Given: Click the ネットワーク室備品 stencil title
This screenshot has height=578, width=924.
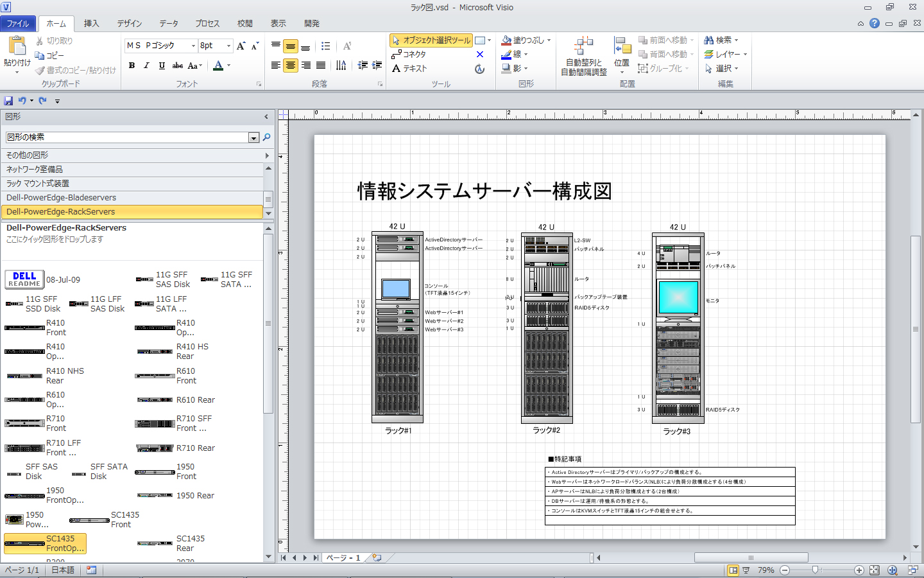Looking at the screenshot, I should click(x=35, y=170).
